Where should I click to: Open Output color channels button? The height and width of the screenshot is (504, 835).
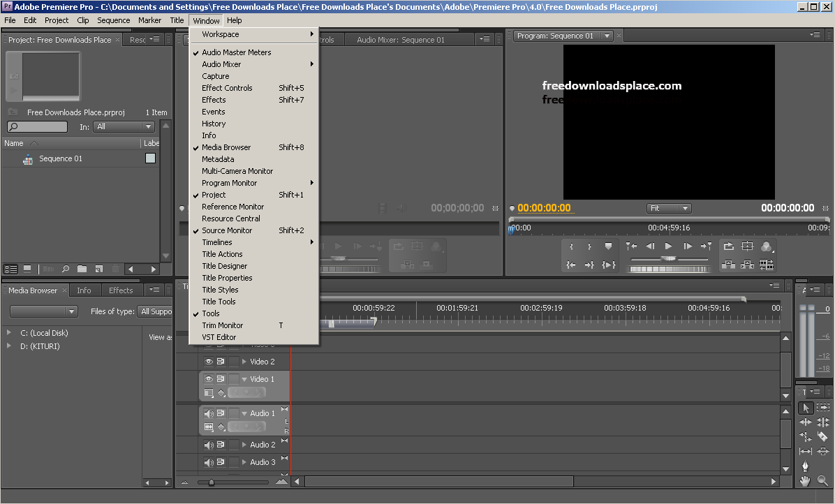click(767, 246)
